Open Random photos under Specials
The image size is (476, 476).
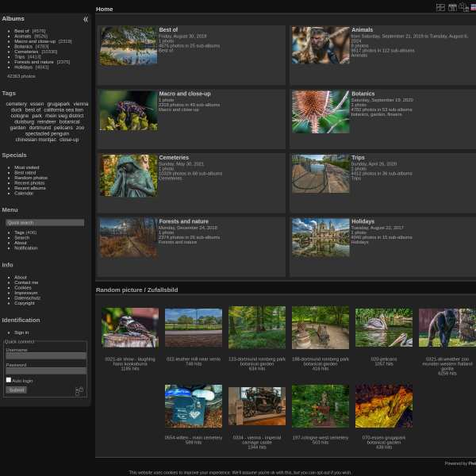click(31, 178)
